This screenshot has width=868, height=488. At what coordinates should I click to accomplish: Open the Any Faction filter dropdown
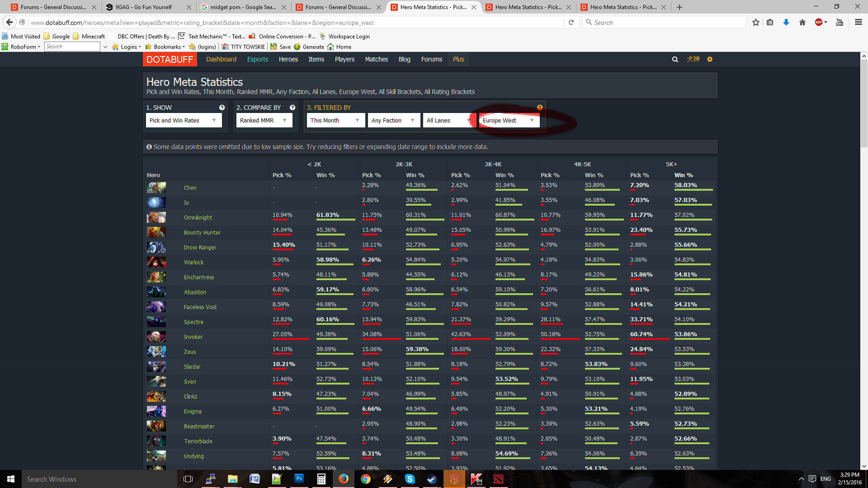click(x=394, y=120)
